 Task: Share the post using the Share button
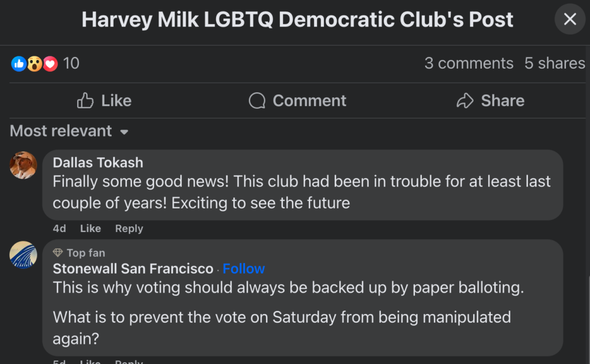click(x=490, y=100)
